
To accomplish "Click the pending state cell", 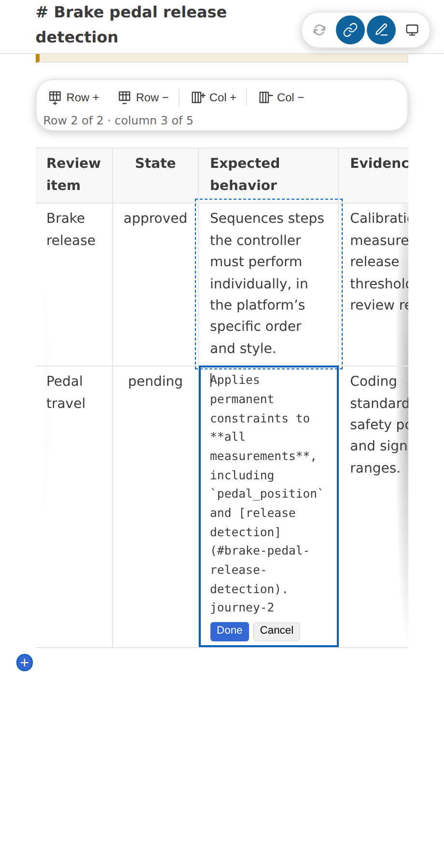I will pos(155,507).
